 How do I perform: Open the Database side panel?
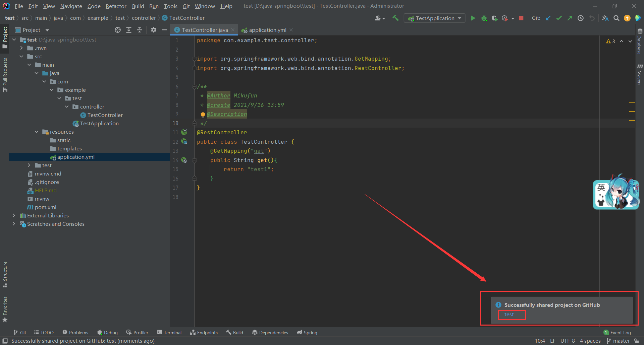[640, 42]
